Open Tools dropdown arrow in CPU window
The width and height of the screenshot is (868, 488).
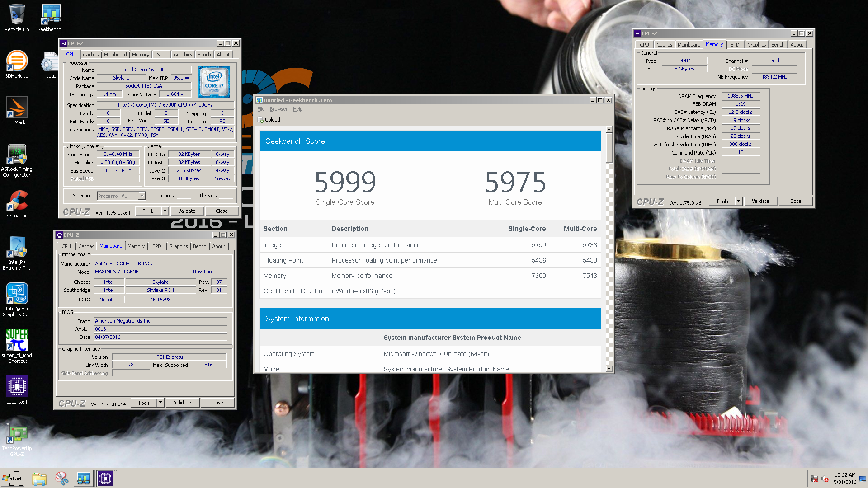coord(165,211)
